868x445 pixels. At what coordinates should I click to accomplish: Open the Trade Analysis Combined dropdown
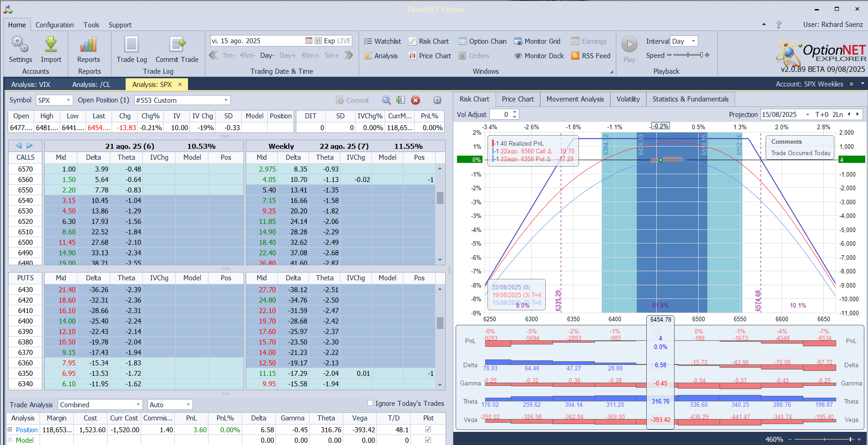[138, 405]
